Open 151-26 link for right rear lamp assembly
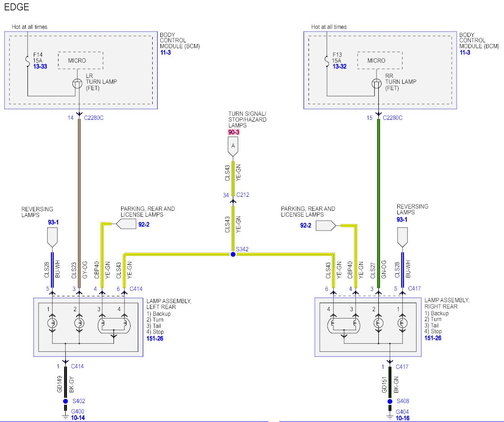504x422 pixels. pyautogui.click(x=432, y=337)
